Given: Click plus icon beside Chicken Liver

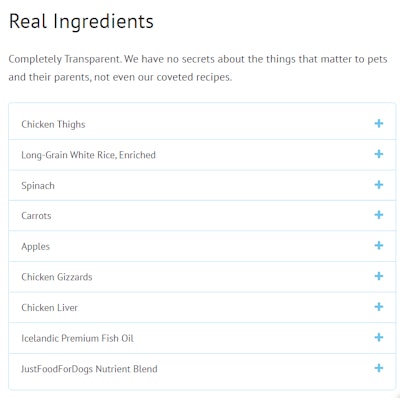Looking at the screenshot, I should (379, 307).
